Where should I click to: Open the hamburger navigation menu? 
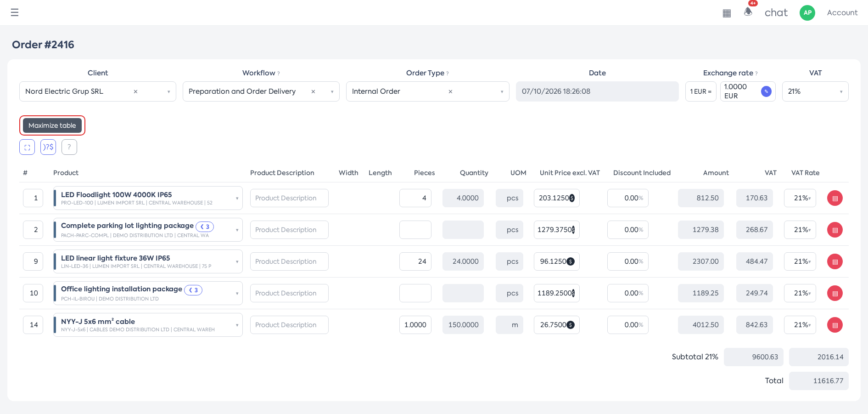coord(15,12)
